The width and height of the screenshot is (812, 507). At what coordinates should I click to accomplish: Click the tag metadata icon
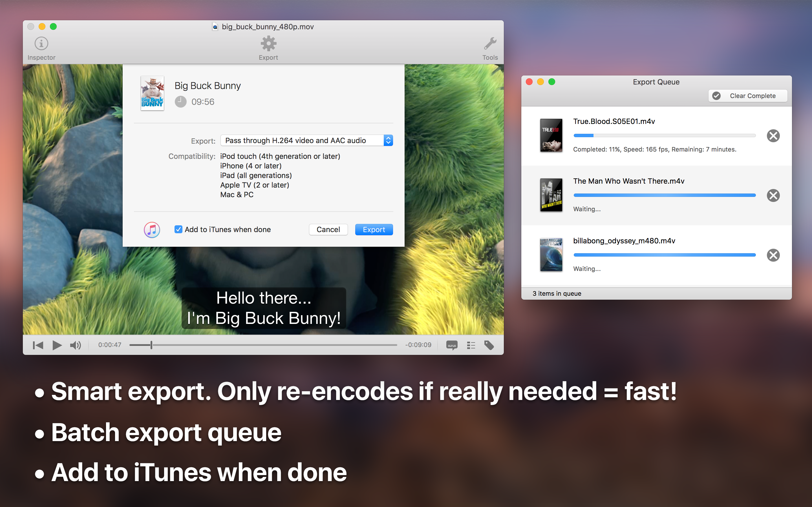[x=489, y=345]
